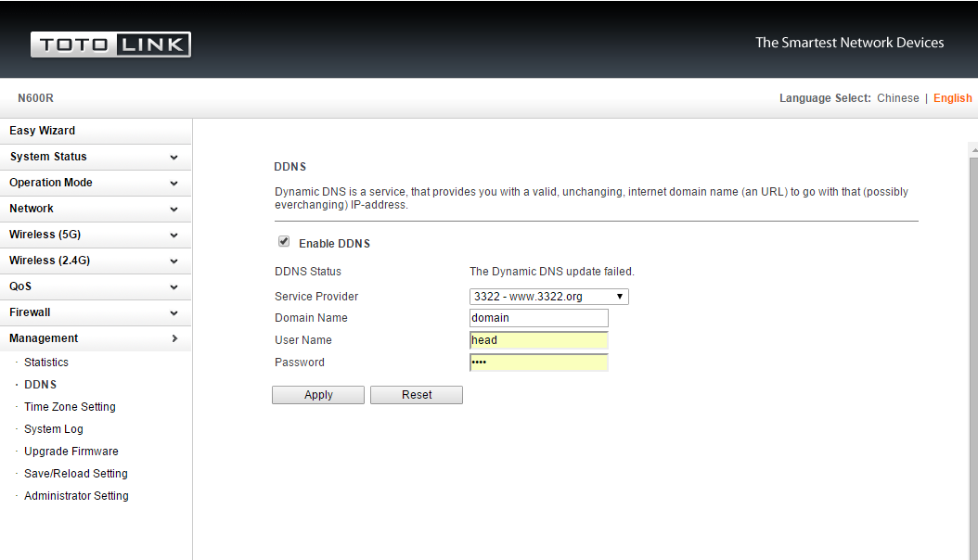978x560 pixels.
Task: Go to Time Zone Setting
Action: (x=70, y=407)
